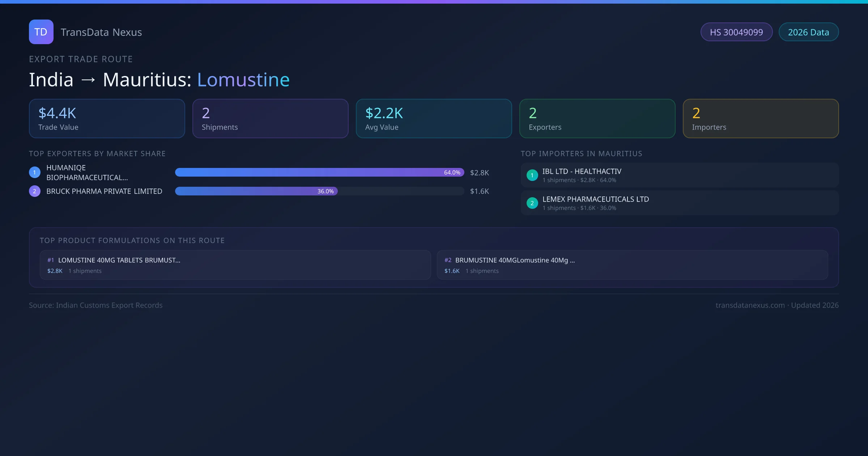Select rank 2 badge for Bruck Pharma
Screen dimensions: 868x456
click(35, 191)
